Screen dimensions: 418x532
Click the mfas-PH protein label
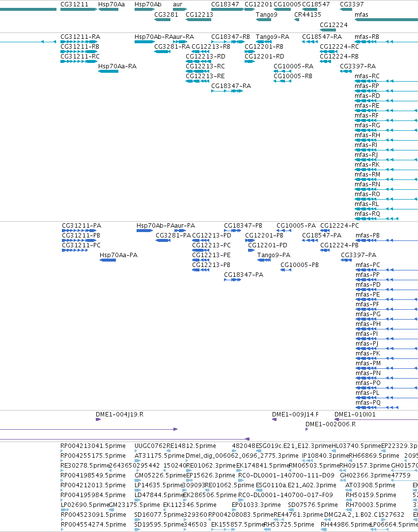(368, 324)
